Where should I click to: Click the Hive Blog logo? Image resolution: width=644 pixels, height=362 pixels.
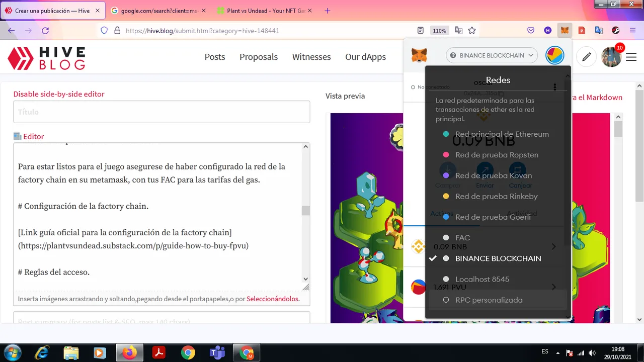click(46, 58)
